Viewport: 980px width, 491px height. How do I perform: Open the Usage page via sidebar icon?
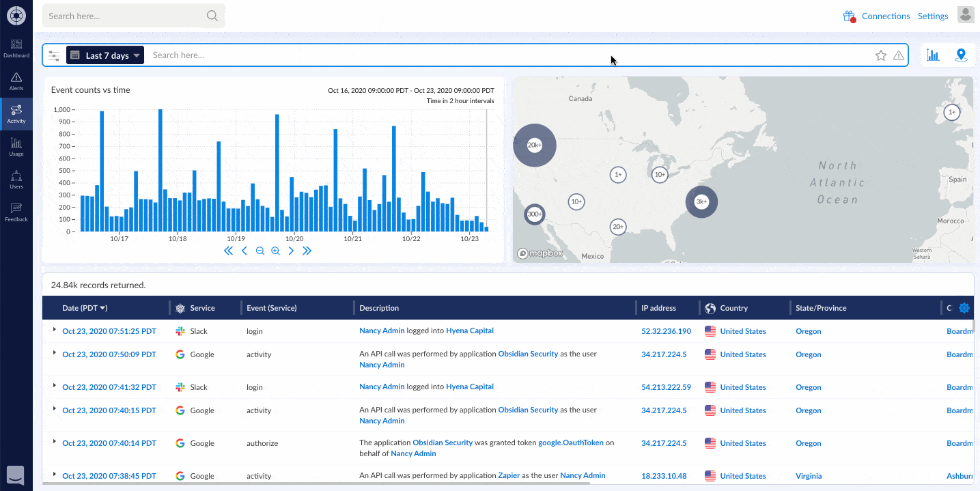16,145
